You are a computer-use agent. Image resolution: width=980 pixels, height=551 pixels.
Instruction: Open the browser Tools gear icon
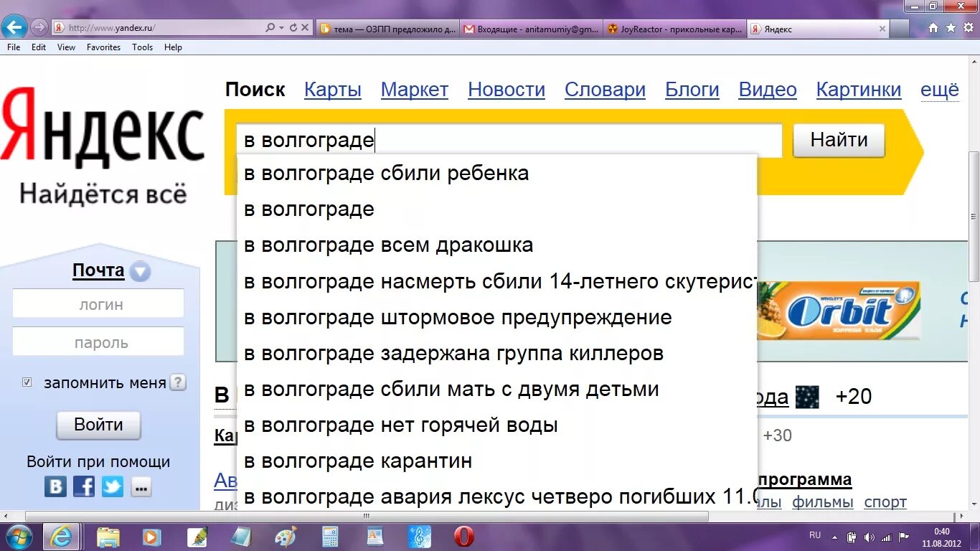coord(968,29)
